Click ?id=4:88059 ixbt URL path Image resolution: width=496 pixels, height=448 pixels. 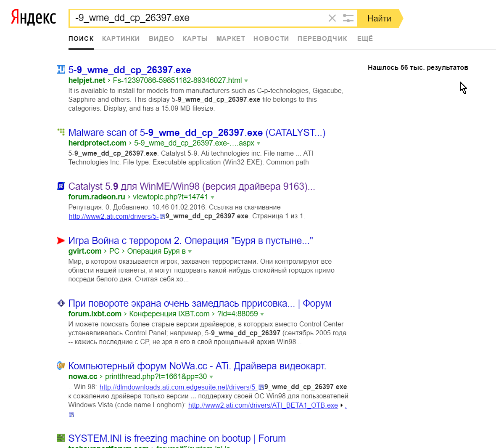tap(237, 314)
